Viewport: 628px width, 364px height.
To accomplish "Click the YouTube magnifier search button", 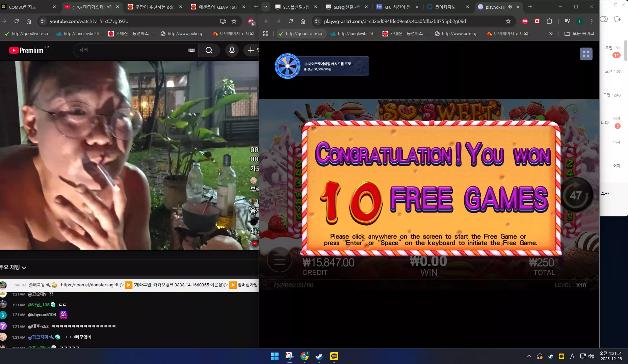I will click(209, 50).
